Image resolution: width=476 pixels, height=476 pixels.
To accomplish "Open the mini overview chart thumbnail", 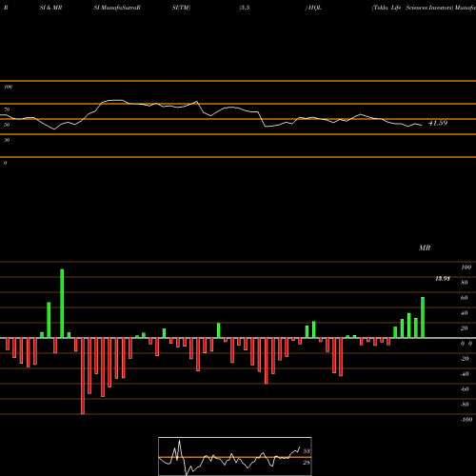I will pos(235,456).
